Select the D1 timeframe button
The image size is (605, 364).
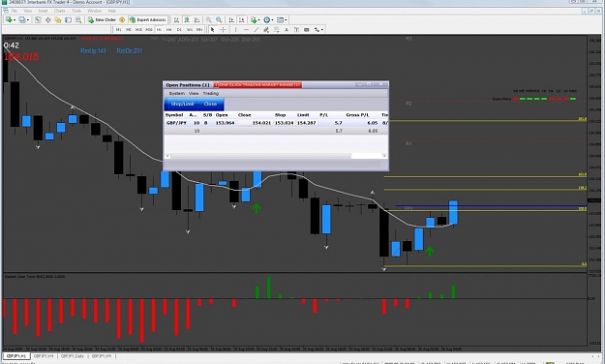point(179,29)
